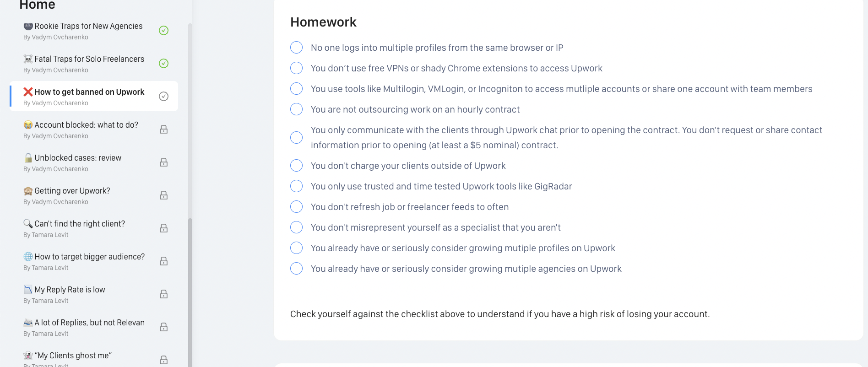This screenshot has height=367, width=868.
Task: Check the GigRadar trusted tools item
Action: [x=297, y=186]
